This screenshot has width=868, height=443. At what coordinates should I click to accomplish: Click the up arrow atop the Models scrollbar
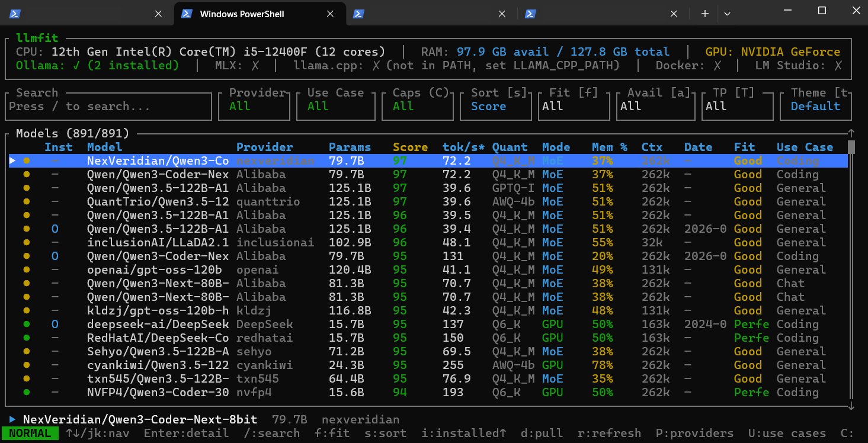tap(851, 134)
